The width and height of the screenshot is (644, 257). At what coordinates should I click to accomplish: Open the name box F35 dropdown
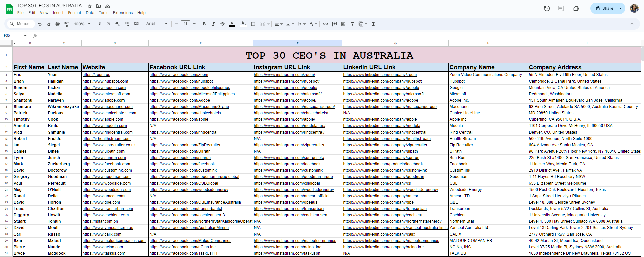point(25,36)
